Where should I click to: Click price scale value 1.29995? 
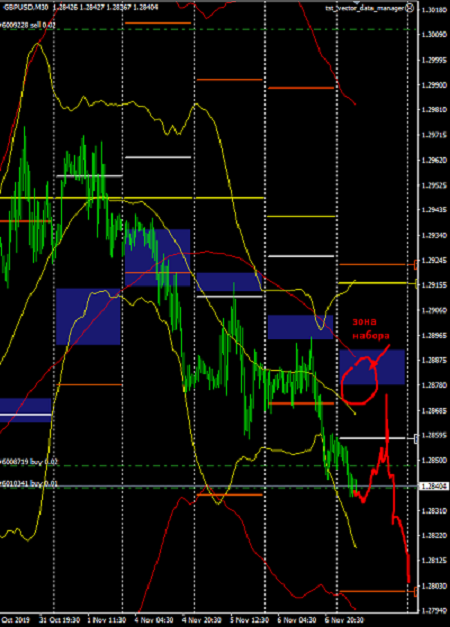pos(434,60)
